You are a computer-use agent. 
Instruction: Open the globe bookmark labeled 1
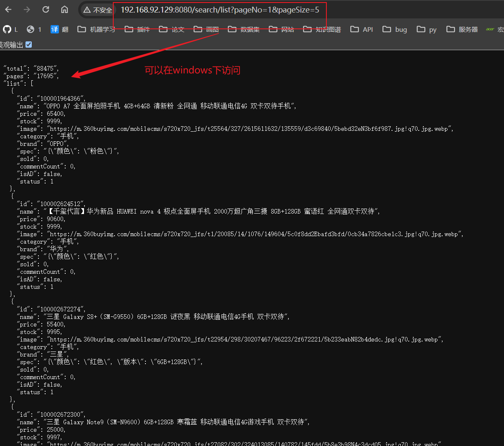34,29
